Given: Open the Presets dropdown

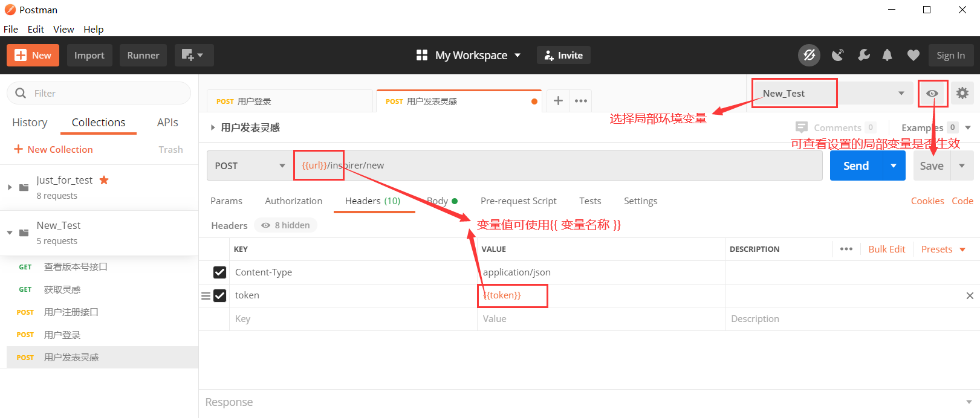Looking at the screenshot, I should [943, 249].
